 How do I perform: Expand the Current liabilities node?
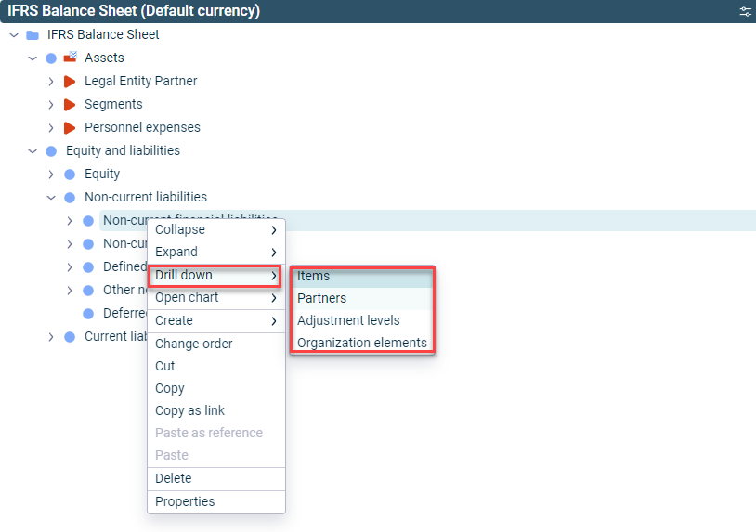[x=51, y=337]
